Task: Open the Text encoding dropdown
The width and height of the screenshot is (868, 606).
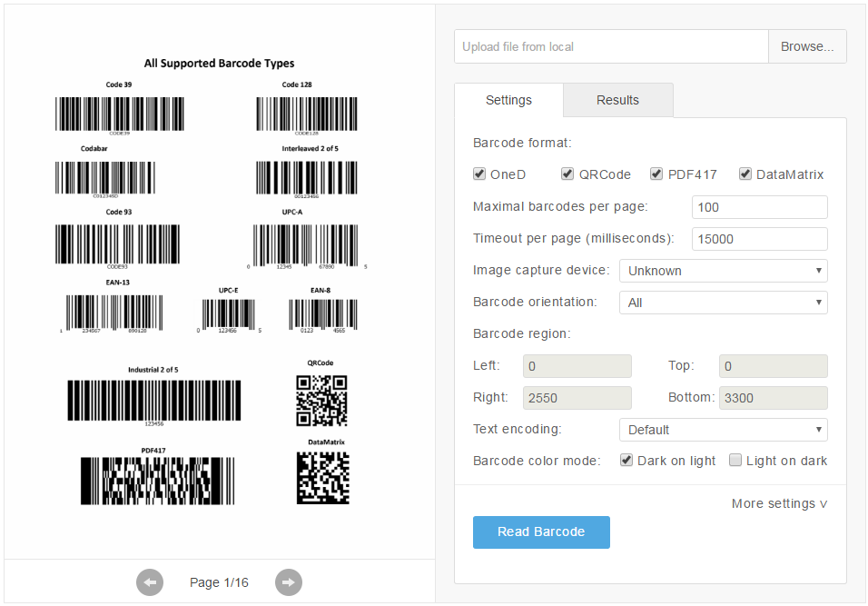Action: point(723,429)
